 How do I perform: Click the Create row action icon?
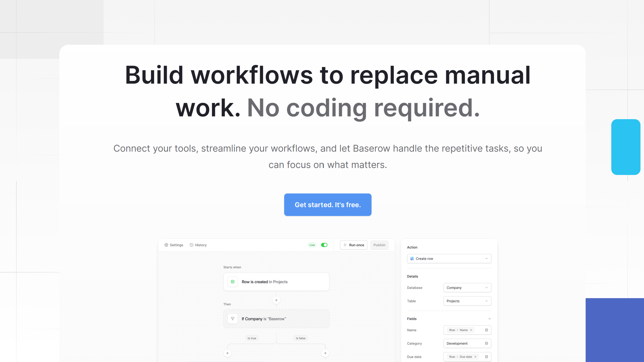click(x=412, y=259)
